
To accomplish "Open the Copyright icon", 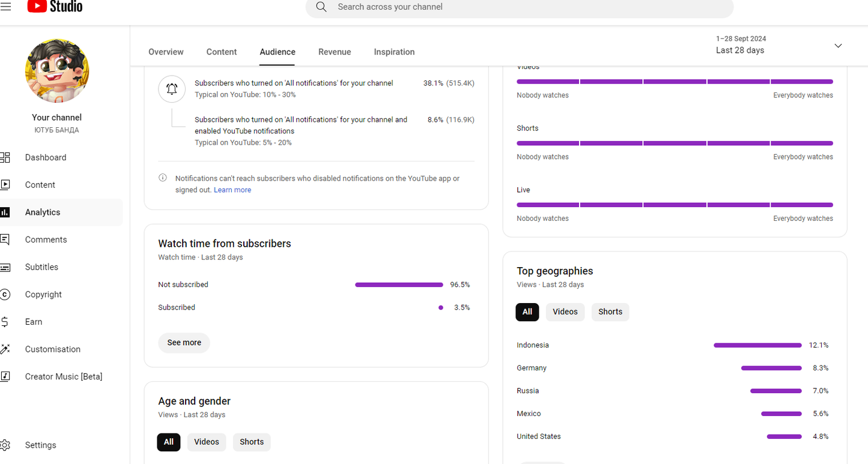I will pyautogui.click(x=5, y=294).
